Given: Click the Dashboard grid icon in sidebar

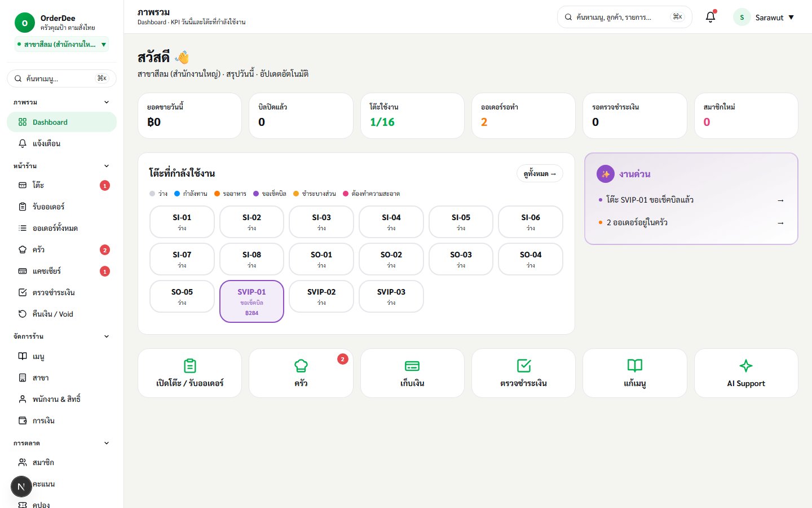Looking at the screenshot, I should 23,122.
